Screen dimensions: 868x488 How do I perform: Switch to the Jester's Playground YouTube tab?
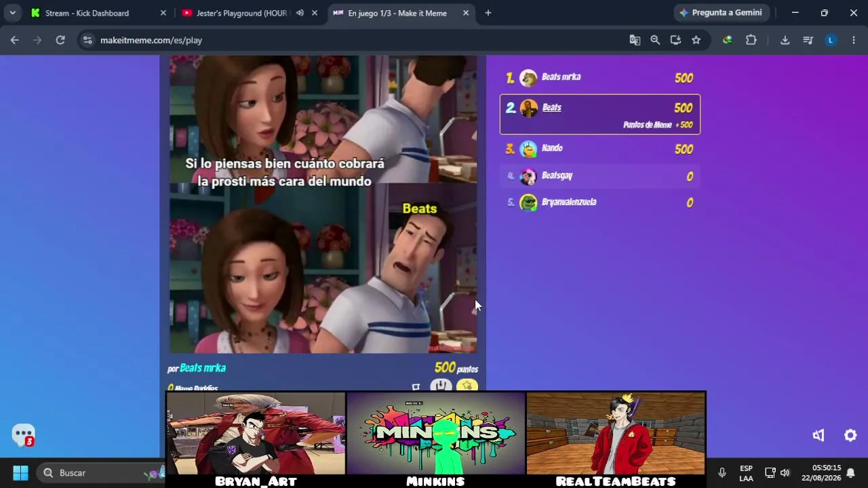(241, 13)
